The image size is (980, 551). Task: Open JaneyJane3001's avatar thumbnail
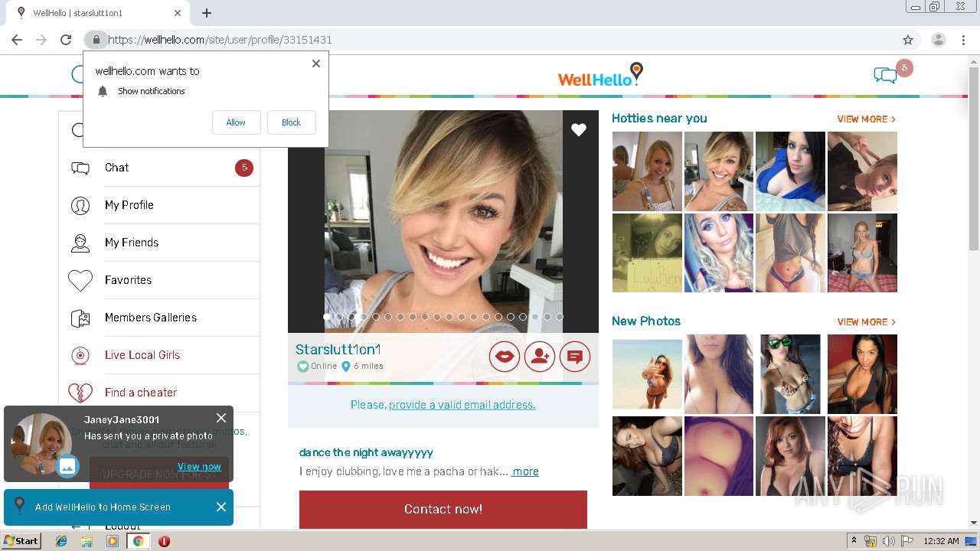click(x=41, y=444)
